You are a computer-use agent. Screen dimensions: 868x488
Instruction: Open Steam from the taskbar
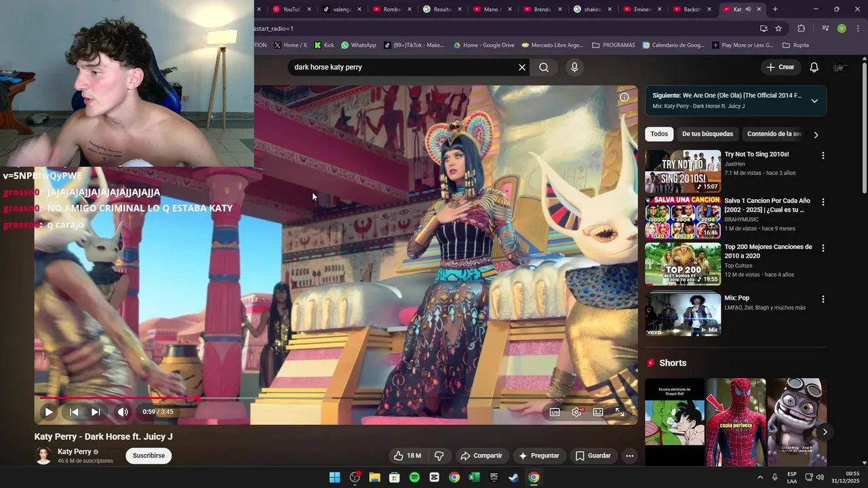pyautogui.click(x=514, y=477)
